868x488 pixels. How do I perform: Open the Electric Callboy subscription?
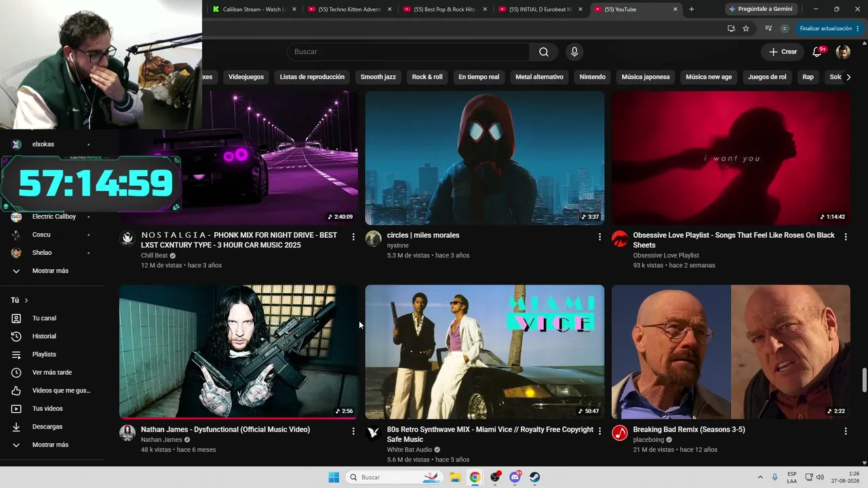52,217
